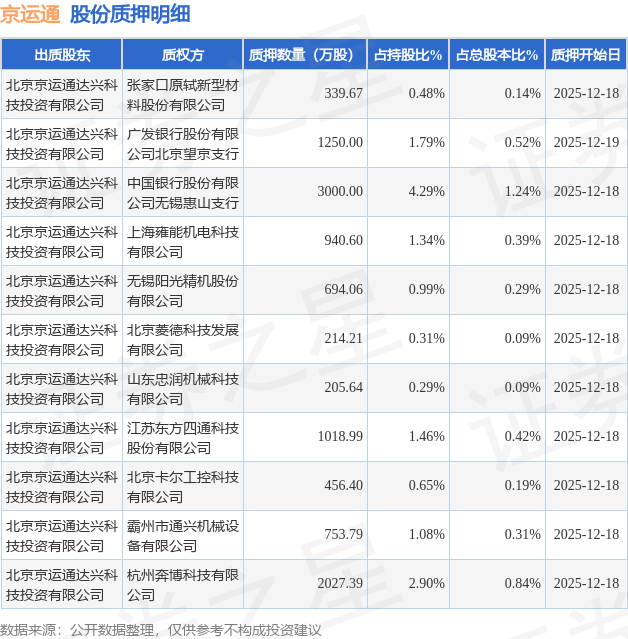Click pledge quantity 339.67
Image resolution: width=628 pixels, height=639 pixels.
(343, 93)
